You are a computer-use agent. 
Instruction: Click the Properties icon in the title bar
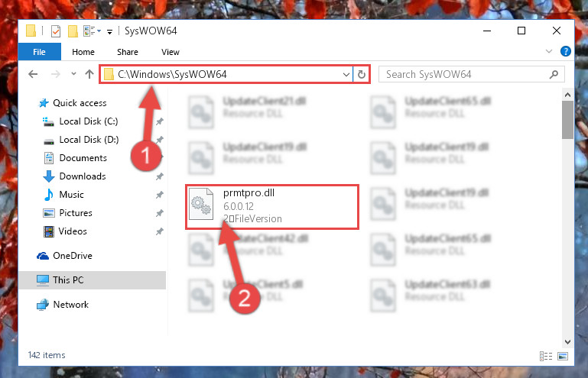[x=56, y=31]
